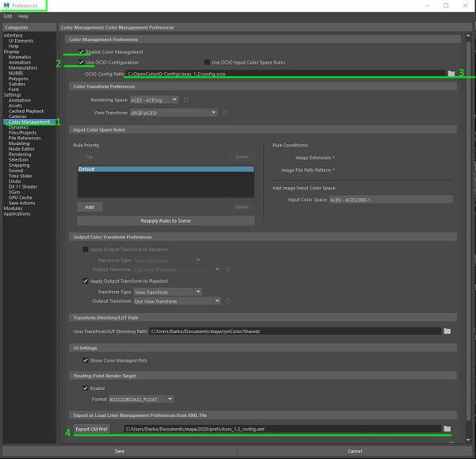The width and height of the screenshot is (476, 459).
Task: Open the Edit menu
Action: click(x=8, y=16)
